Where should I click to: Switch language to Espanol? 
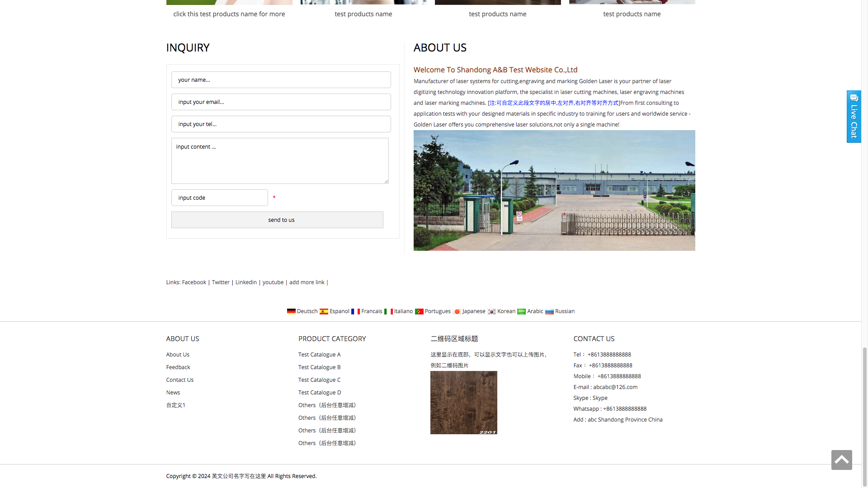[340, 311]
